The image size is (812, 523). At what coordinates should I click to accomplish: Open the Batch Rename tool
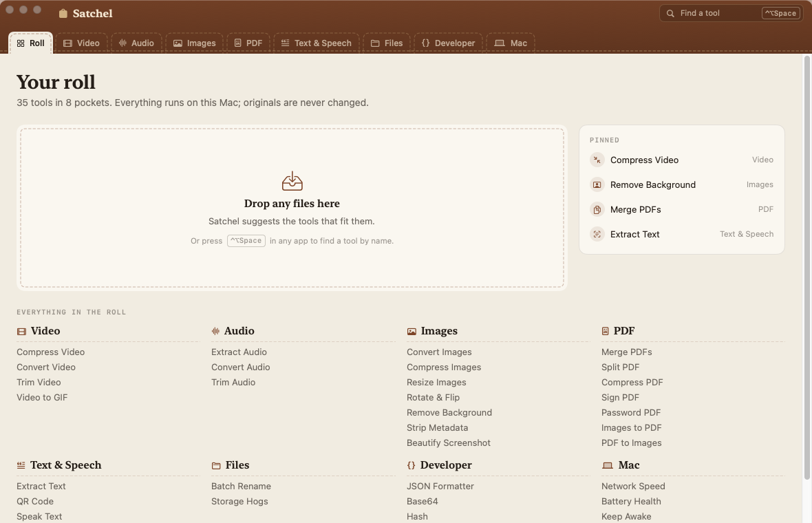point(241,487)
